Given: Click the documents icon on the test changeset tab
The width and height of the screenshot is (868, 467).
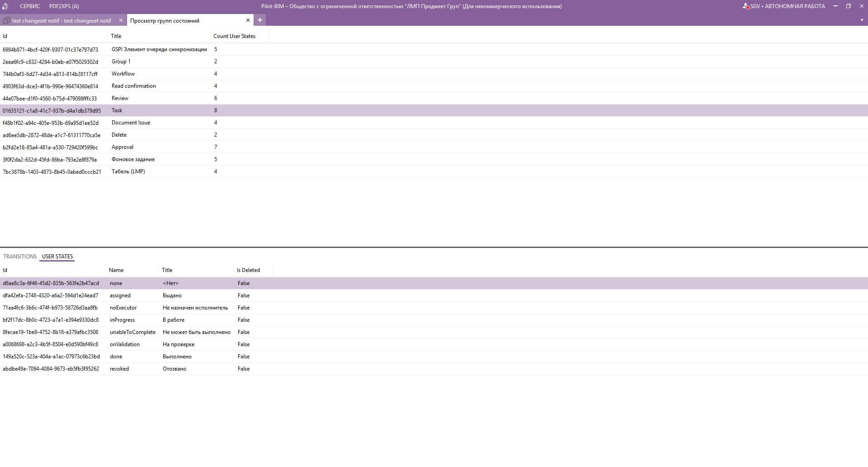Looking at the screenshot, I should pos(7,20).
